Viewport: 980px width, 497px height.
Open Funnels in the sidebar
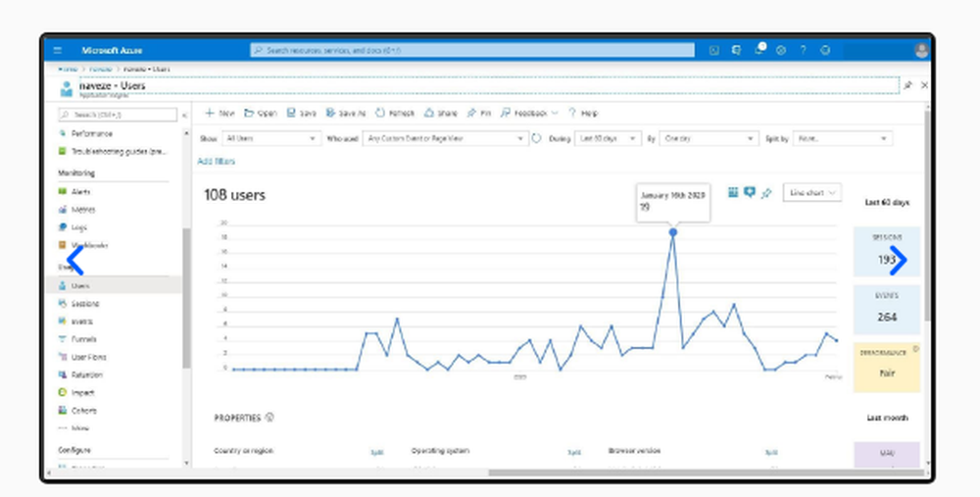83,339
